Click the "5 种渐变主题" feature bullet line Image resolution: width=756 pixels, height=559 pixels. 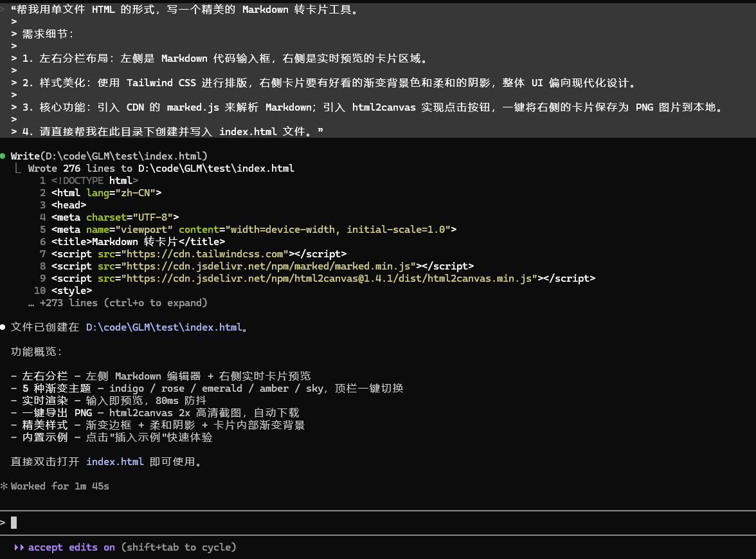(x=207, y=389)
